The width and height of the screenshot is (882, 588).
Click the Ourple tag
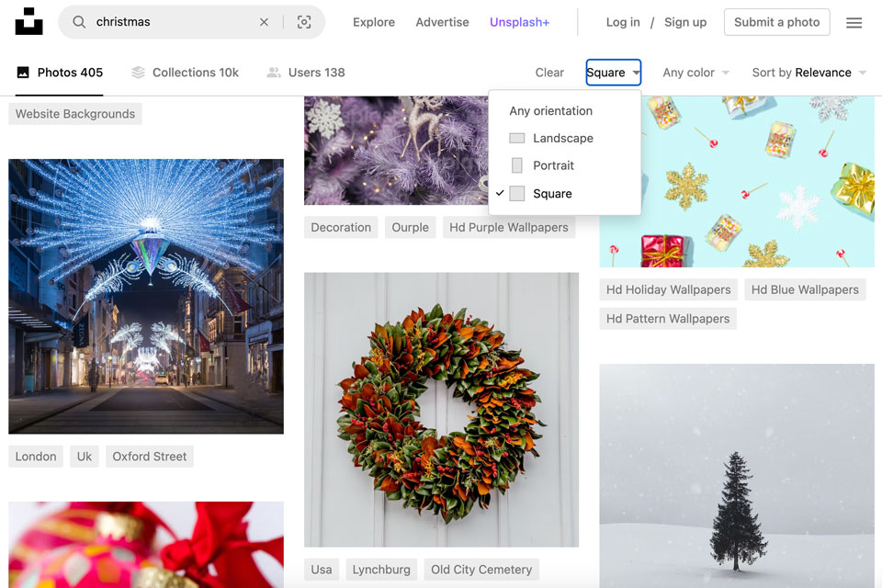410,227
